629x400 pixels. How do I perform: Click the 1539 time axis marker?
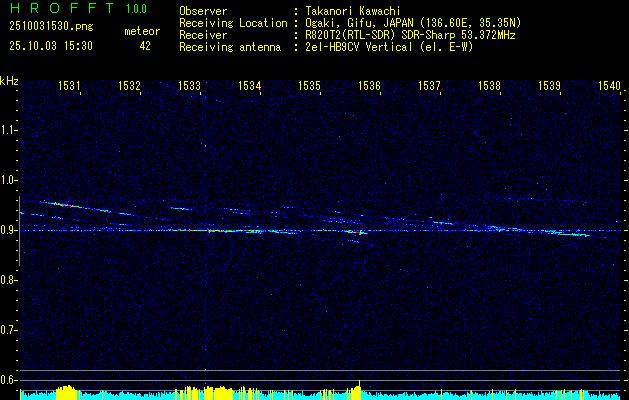tap(549, 85)
